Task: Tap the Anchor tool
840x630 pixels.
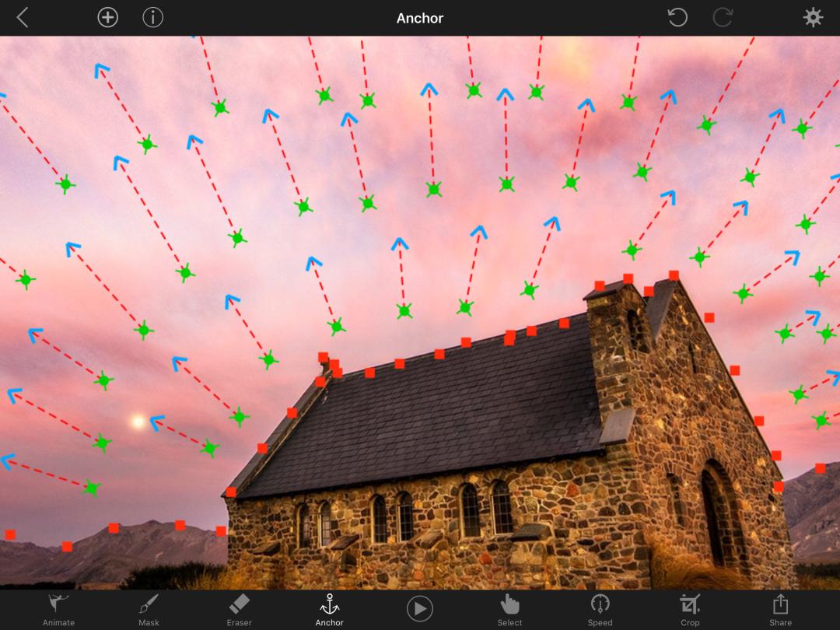Action: pyautogui.click(x=329, y=608)
